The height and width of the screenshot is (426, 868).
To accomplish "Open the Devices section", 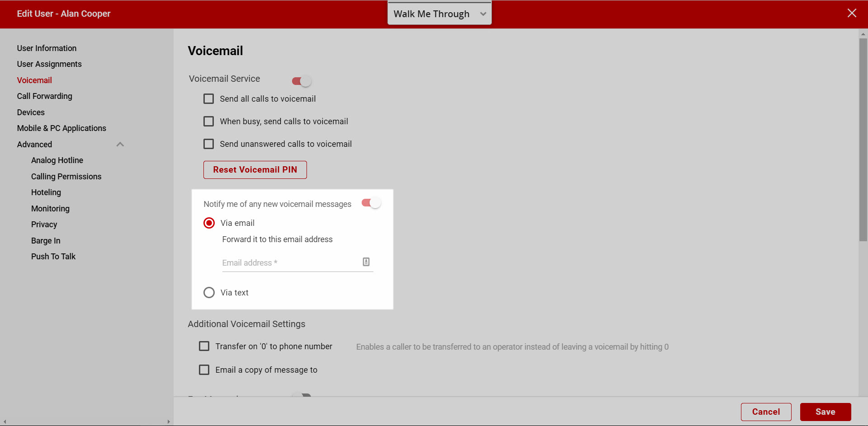I will pyautogui.click(x=31, y=112).
